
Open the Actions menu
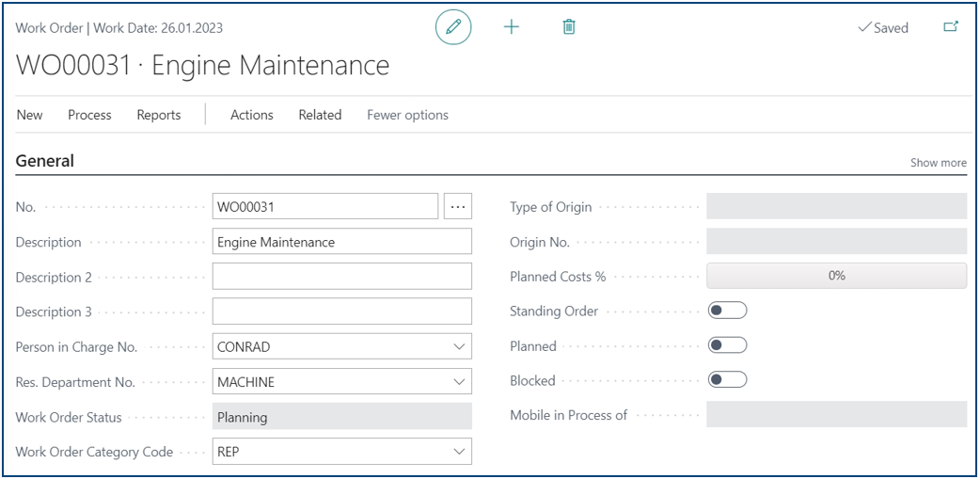coord(252,115)
